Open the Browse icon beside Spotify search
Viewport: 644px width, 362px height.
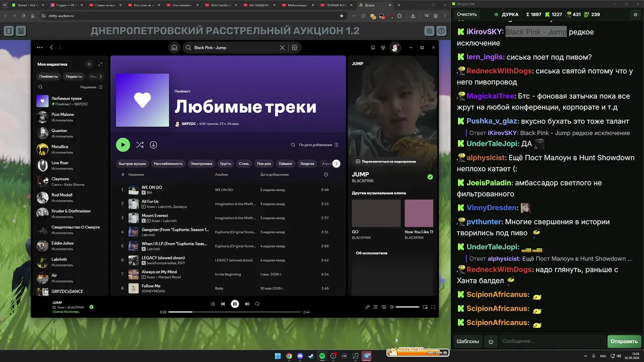tap(295, 48)
